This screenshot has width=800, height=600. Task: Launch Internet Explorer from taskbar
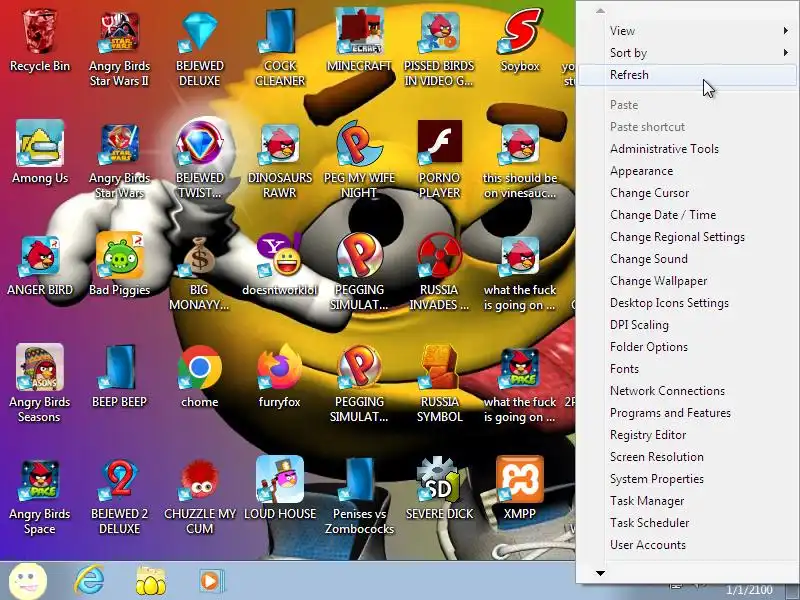coord(89,581)
